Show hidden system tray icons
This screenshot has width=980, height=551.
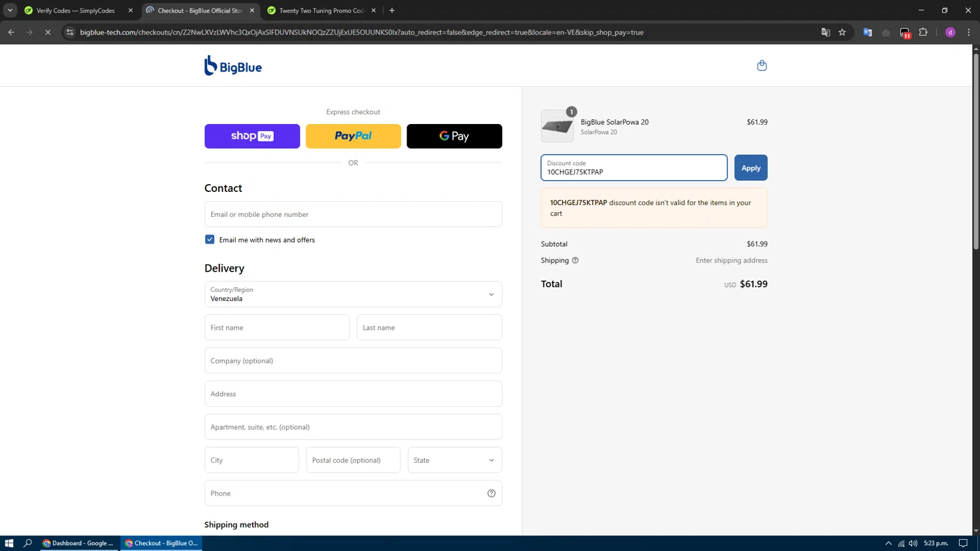coord(889,543)
